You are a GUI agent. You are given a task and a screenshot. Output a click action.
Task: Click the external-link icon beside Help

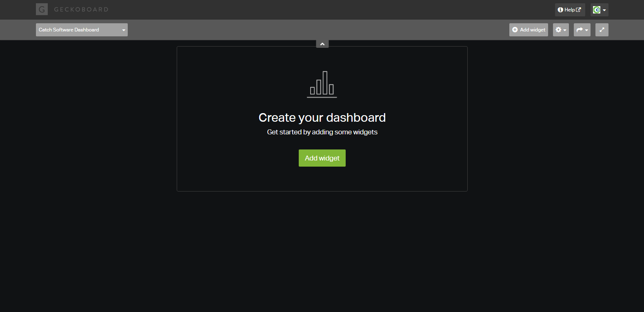pos(578,10)
